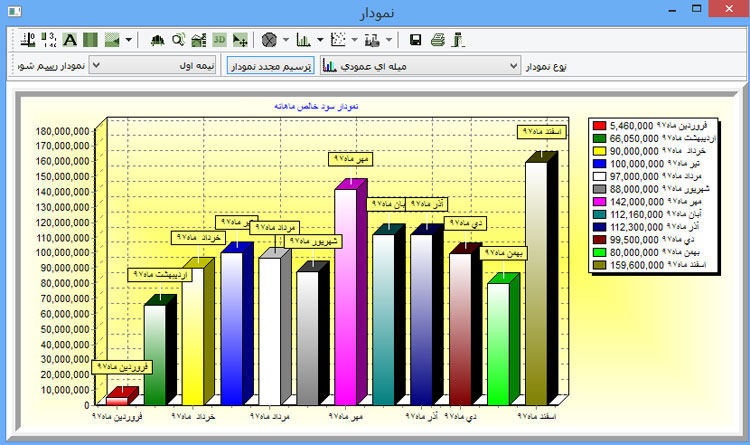This screenshot has height=445, width=750.
Task: Toggle the cursor select-with-crosshair tool
Action: (240, 40)
